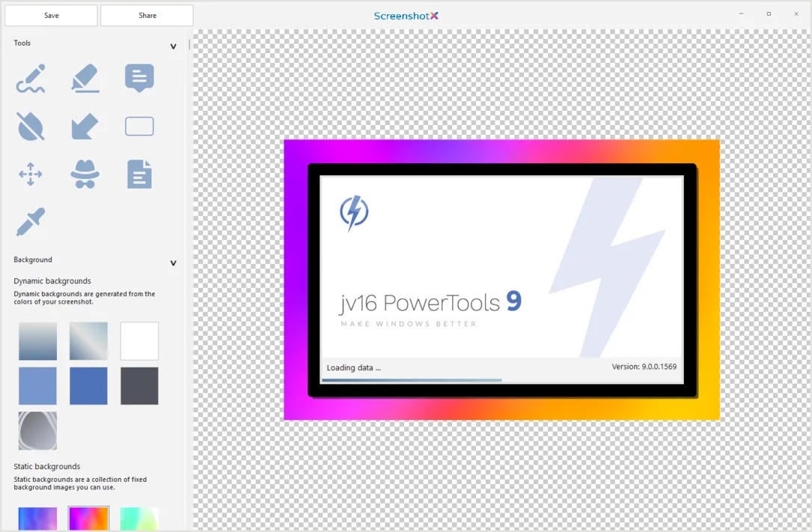Choose the medium blue solid dynamic background

click(88, 386)
